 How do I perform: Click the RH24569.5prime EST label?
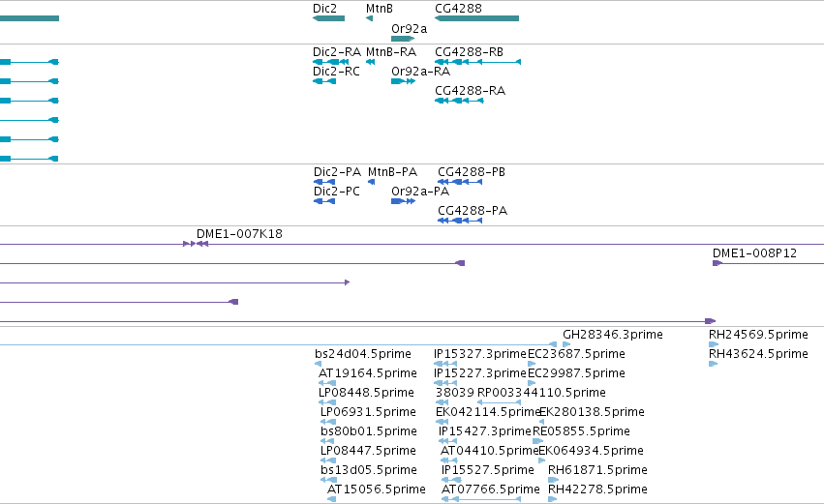[x=758, y=335]
